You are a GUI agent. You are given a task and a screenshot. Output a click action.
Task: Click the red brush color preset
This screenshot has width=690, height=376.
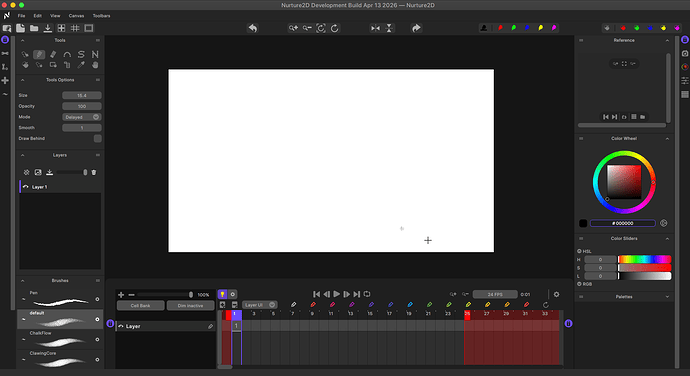point(500,28)
